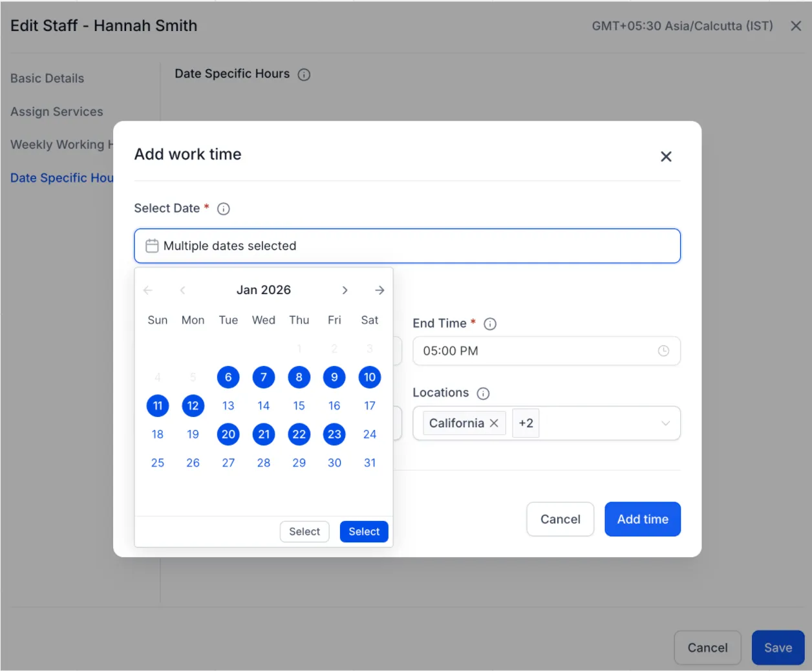Screen dimensions: 812x671
Task: Click the blue Add time button
Action: click(643, 519)
